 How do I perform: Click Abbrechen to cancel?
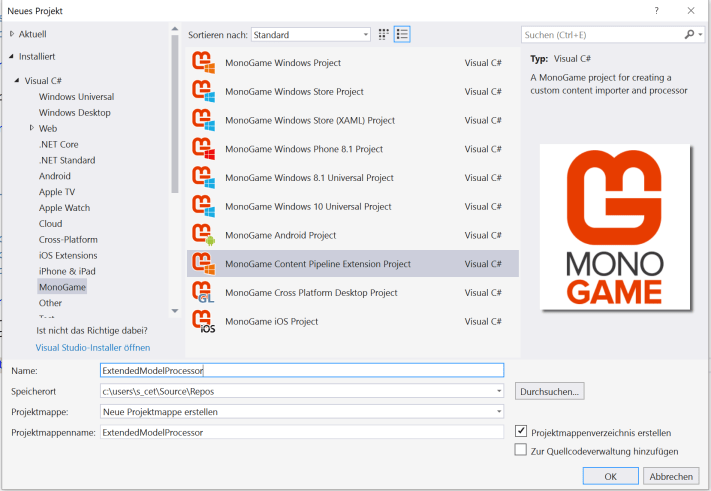671,476
